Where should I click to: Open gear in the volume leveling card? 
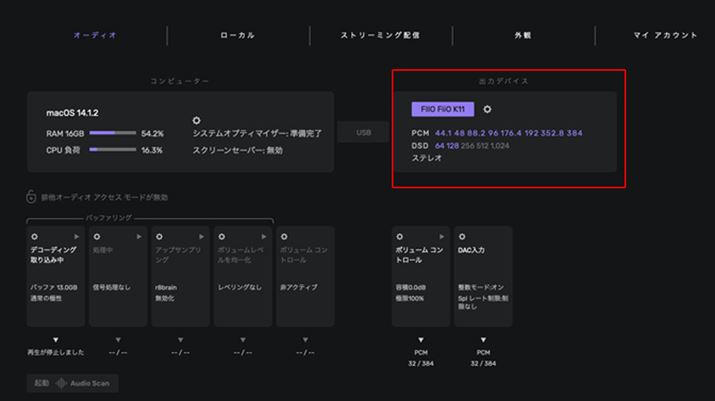pos(222,237)
